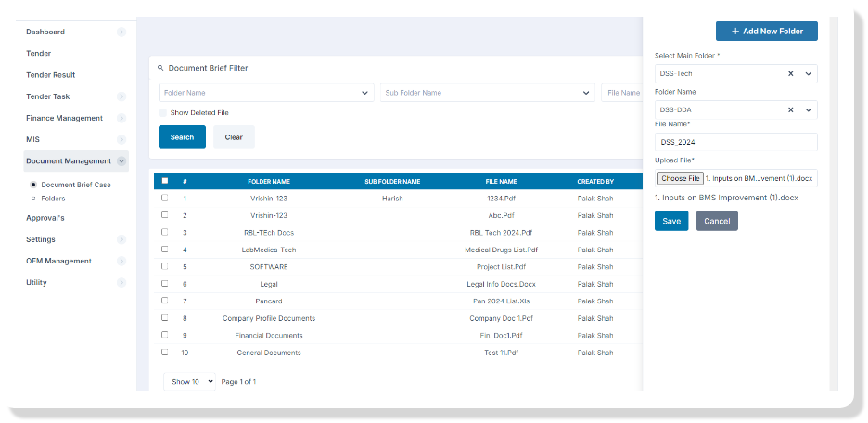This screenshot has height=423, width=868.
Task: Click the OEM Management arrow icon
Action: [121, 262]
